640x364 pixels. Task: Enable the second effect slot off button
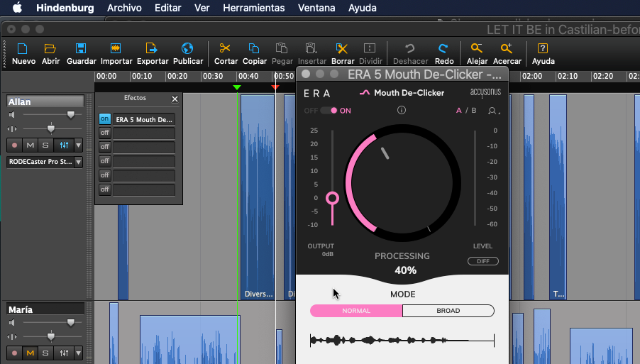pos(104,133)
